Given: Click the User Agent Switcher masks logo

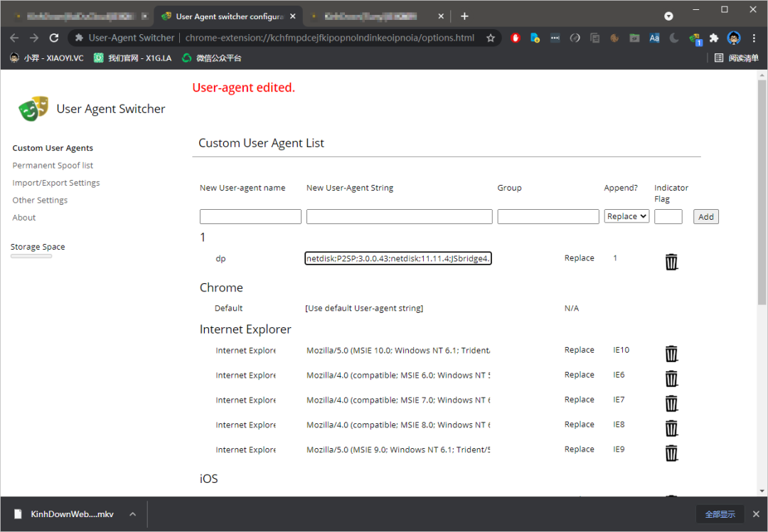Looking at the screenshot, I should point(33,108).
